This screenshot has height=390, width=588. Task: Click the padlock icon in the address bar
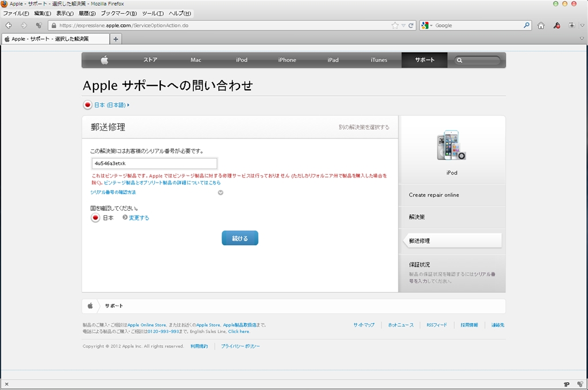coord(53,25)
